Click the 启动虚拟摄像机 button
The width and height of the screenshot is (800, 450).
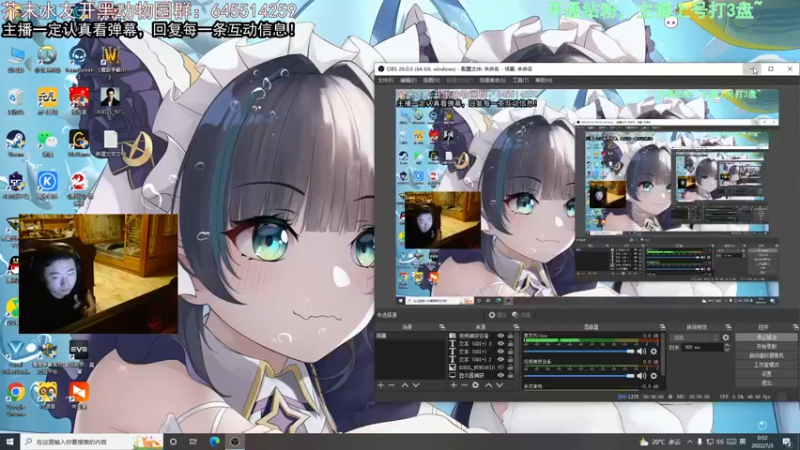(x=766, y=356)
